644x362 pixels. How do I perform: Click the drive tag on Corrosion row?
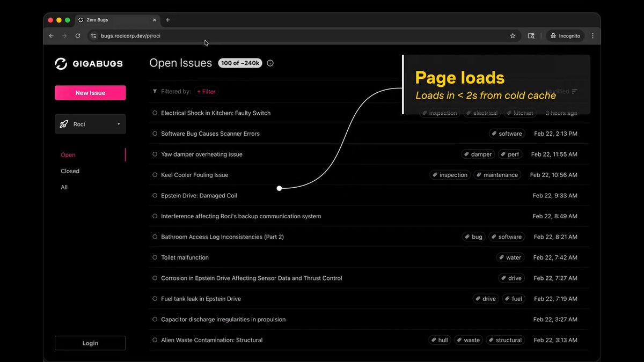(511, 278)
